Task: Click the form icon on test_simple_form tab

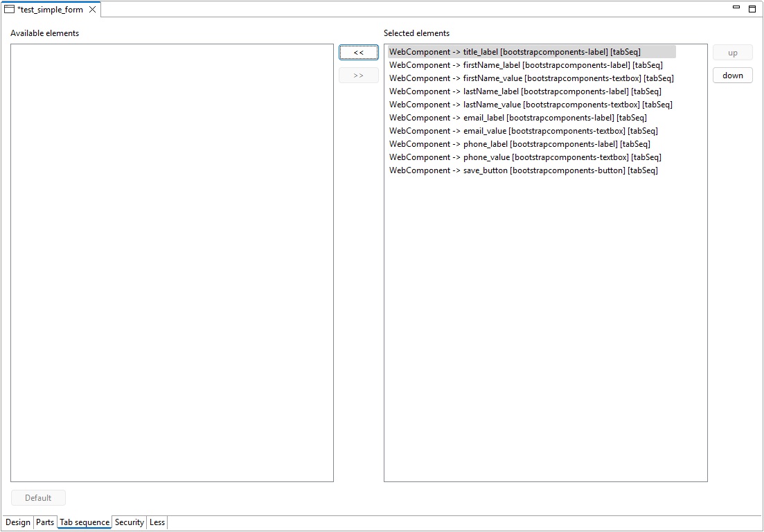Action: click(9, 9)
